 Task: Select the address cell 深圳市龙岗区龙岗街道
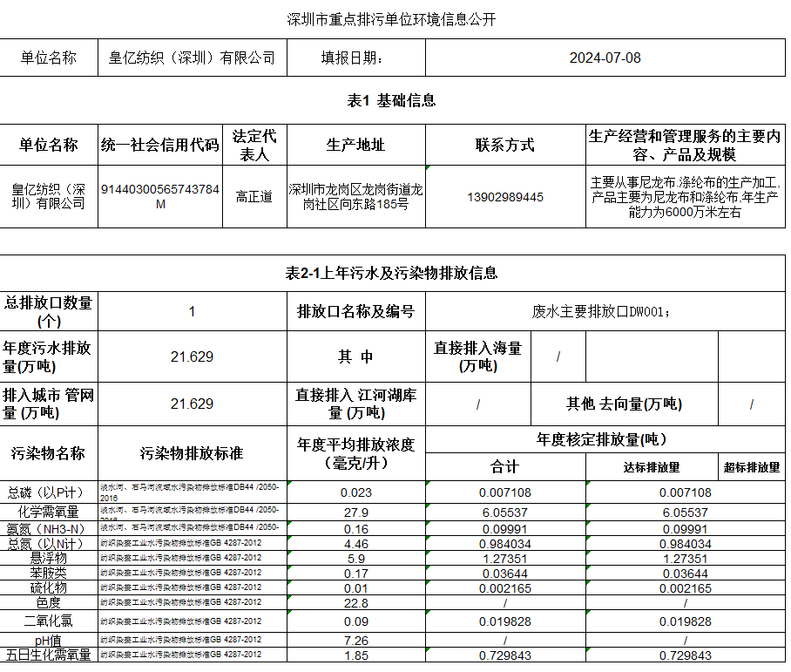tap(356, 196)
